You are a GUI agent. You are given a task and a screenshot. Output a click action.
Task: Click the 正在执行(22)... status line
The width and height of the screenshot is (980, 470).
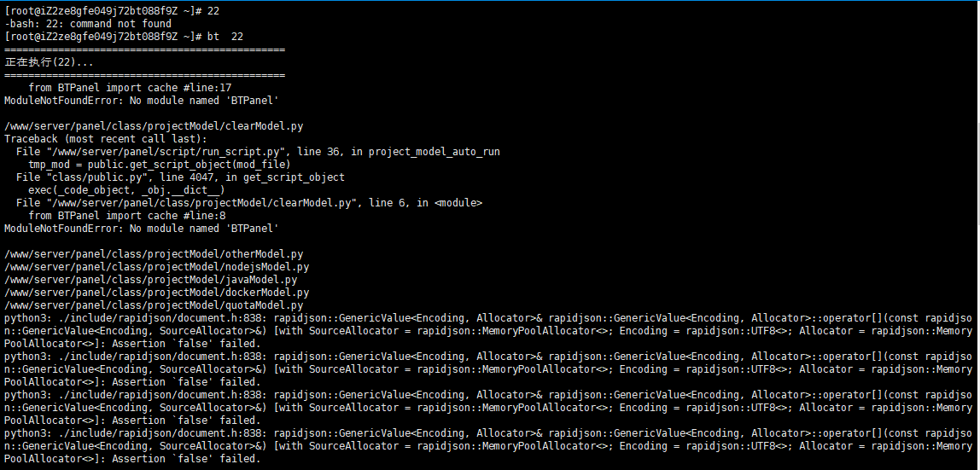50,62
